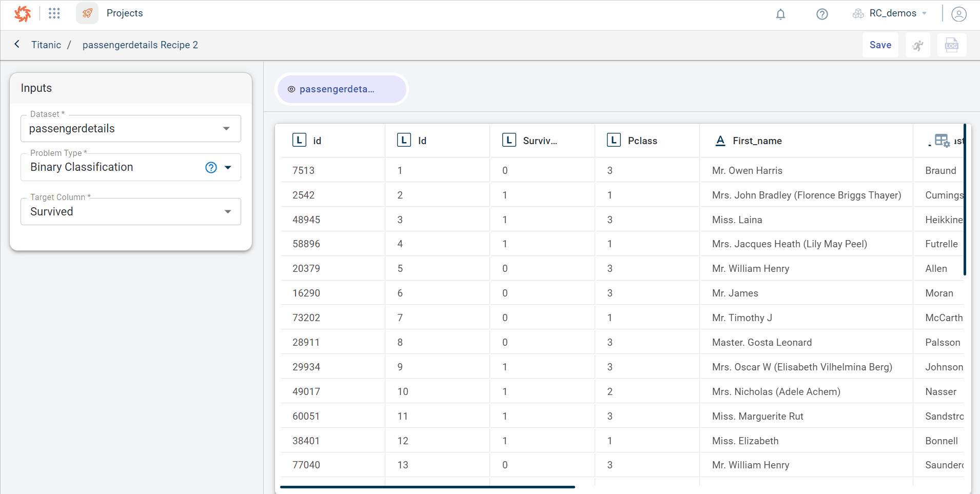The image size is (980, 494).
Task: Click the horizontal table scrollbar
Action: tap(427, 486)
